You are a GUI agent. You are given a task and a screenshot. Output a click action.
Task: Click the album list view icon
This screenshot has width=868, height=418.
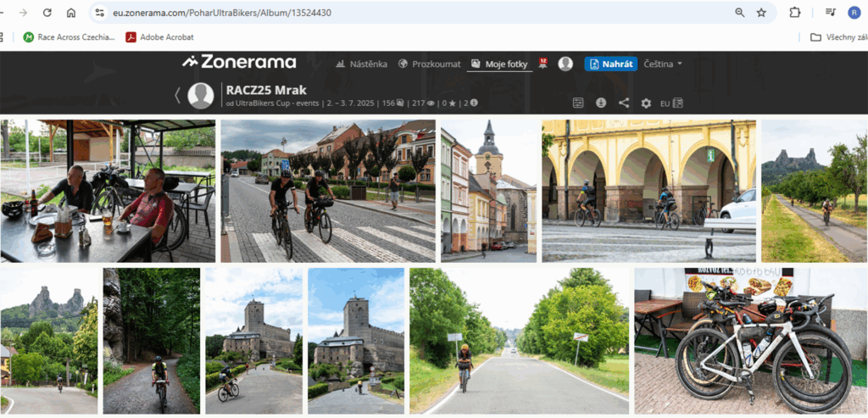tap(578, 103)
